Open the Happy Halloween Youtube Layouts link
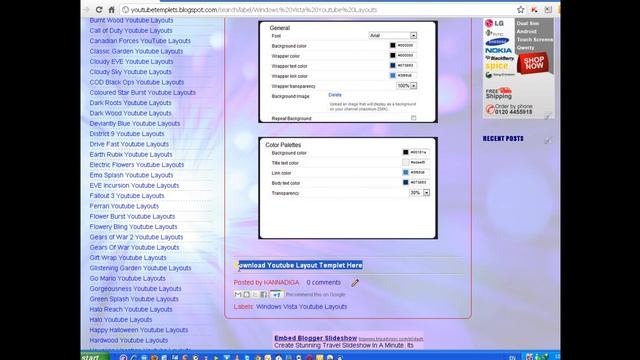The image size is (640, 360). (138, 330)
